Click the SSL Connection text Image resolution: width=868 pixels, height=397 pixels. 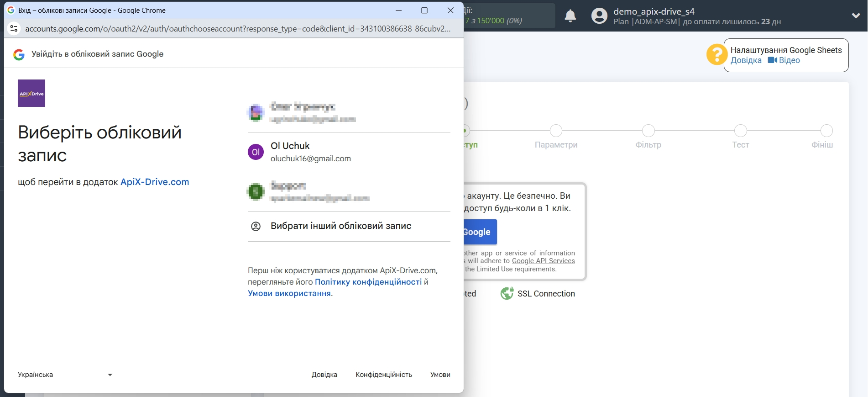tap(546, 294)
